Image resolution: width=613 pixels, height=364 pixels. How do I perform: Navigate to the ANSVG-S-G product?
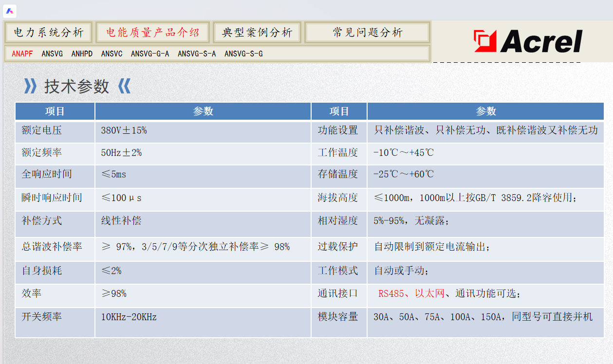(x=243, y=54)
